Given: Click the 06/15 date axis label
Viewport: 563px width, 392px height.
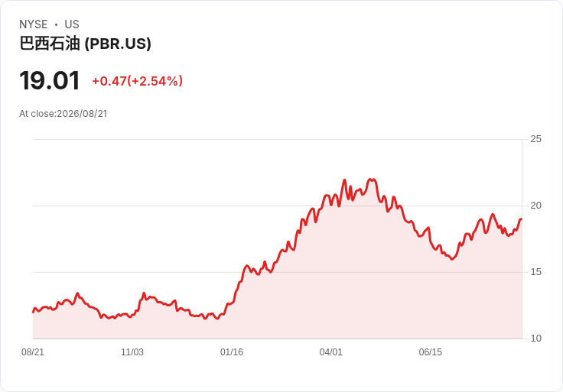Looking at the screenshot, I should coord(431,352).
